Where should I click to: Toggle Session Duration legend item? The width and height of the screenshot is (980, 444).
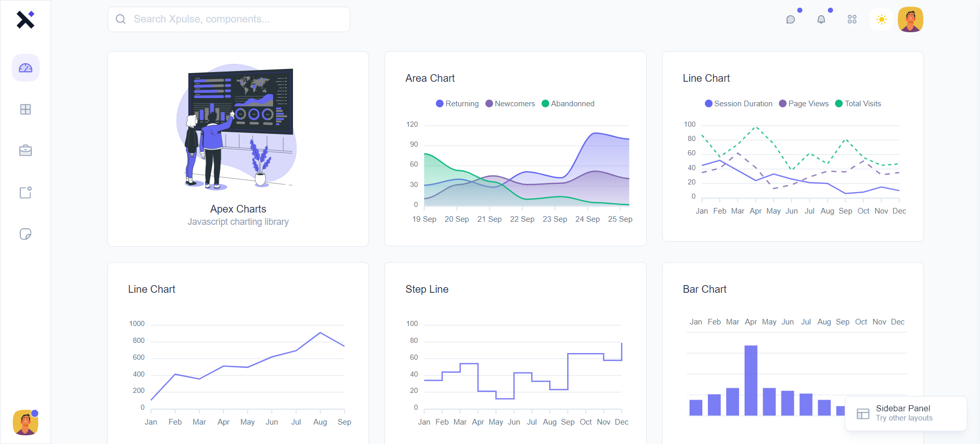739,104
